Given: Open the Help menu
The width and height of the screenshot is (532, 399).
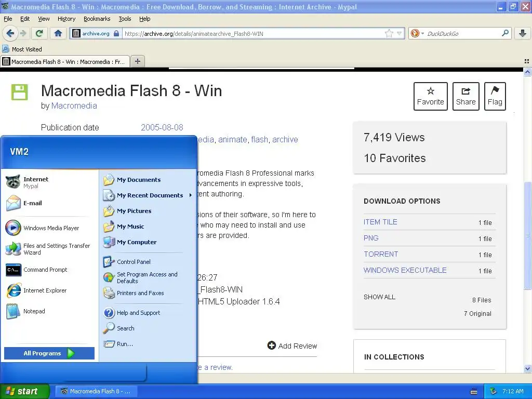Looking at the screenshot, I should [144, 19].
